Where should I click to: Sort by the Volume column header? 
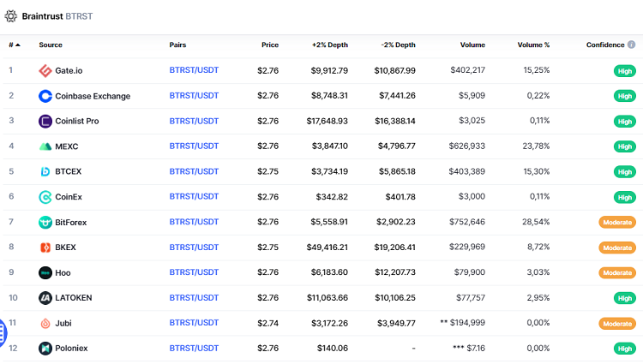click(x=472, y=45)
